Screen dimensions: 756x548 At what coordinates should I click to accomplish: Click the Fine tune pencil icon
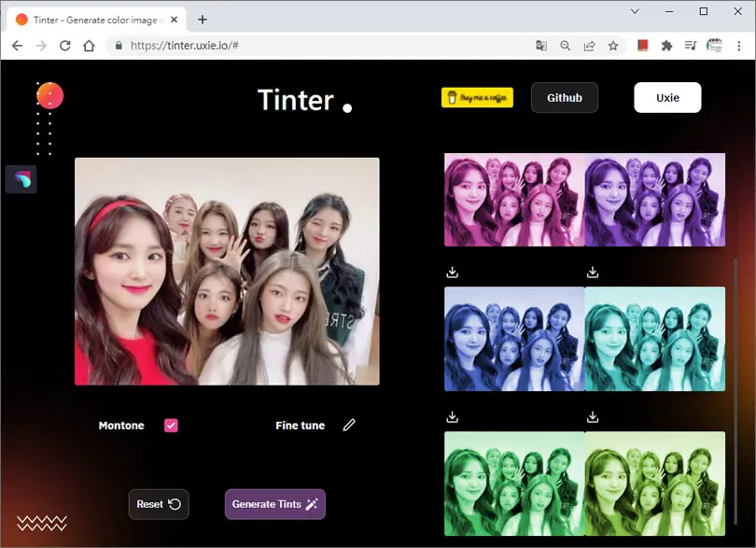(x=349, y=425)
